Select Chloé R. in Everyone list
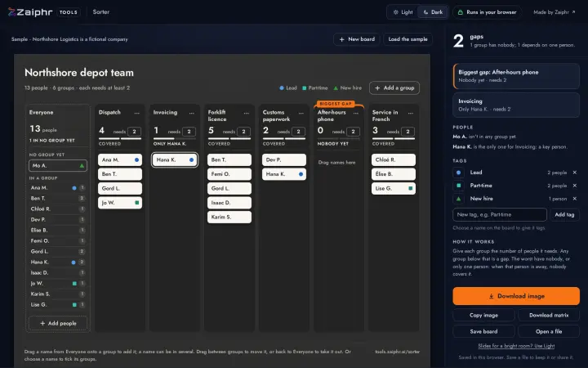This screenshot has height=368, width=588. (x=58, y=209)
